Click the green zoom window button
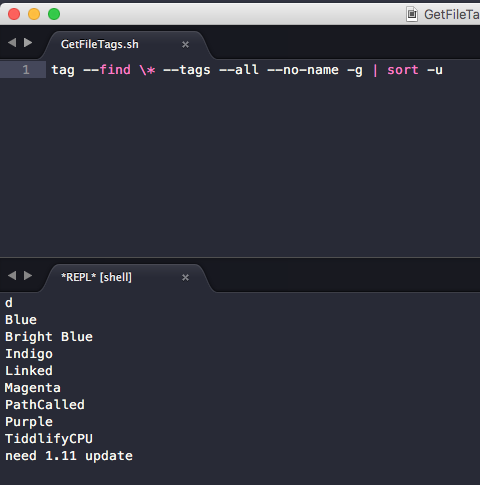 54,14
